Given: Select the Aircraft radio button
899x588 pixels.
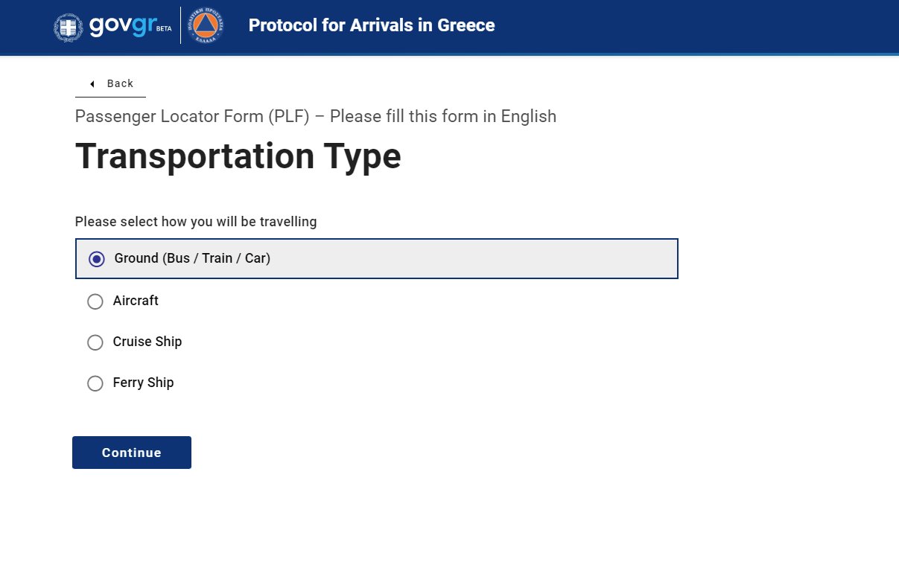Looking at the screenshot, I should pyautogui.click(x=95, y=301).
